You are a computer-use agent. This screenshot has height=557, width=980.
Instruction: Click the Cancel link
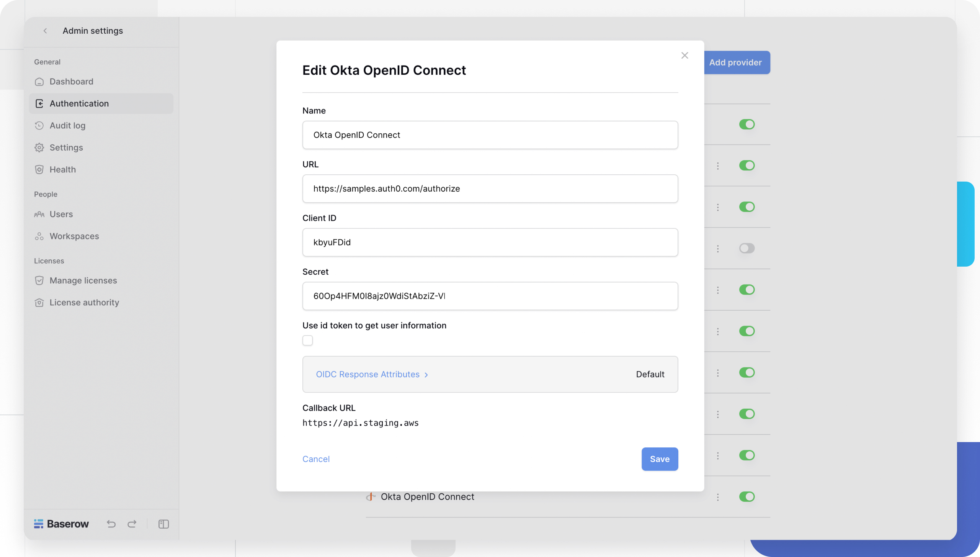(316, 459)
